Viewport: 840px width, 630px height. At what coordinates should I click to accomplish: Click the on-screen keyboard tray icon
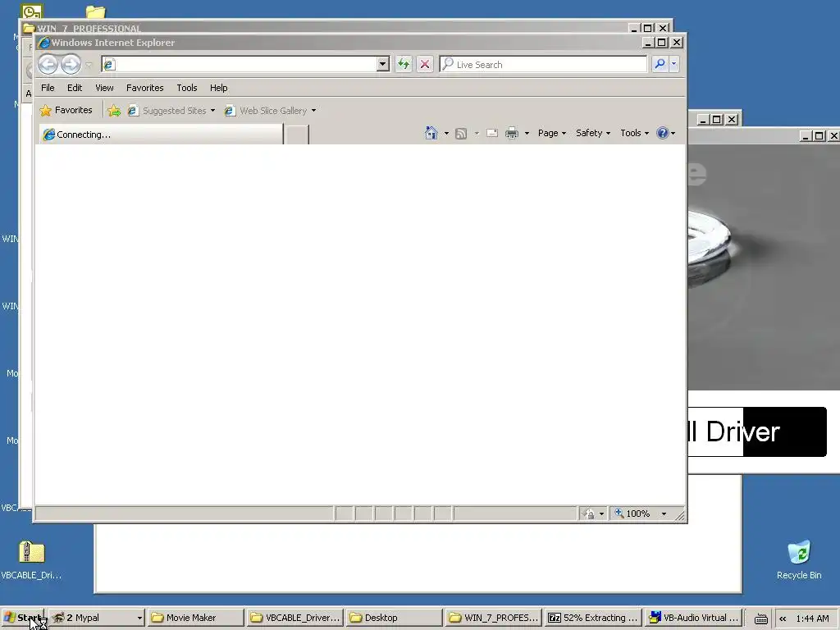tap(760, 619)
